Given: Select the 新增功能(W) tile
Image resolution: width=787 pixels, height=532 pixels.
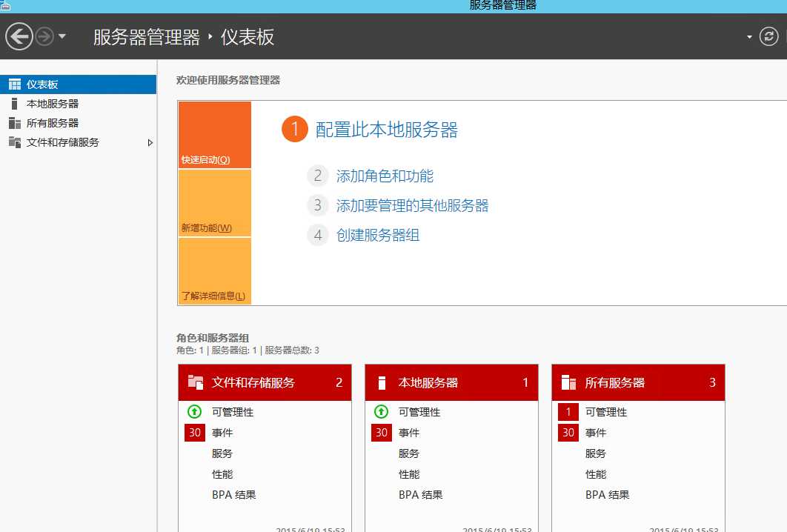Looking at the screenshot, I should coord(215,203).
